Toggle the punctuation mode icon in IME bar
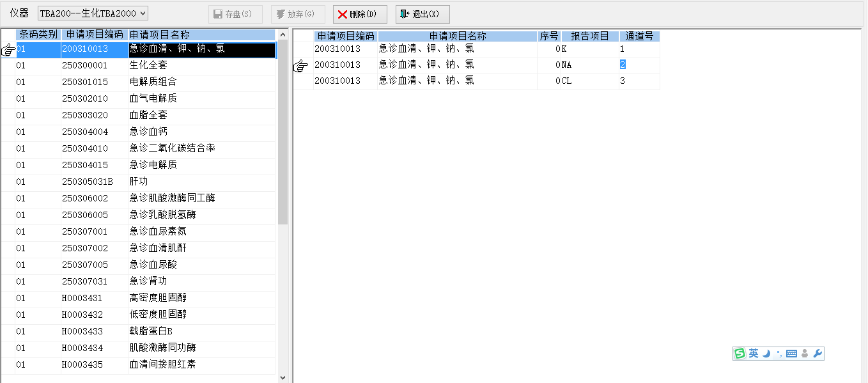The height and width of the screenshot is (383, 868). (x=779, y=354)
